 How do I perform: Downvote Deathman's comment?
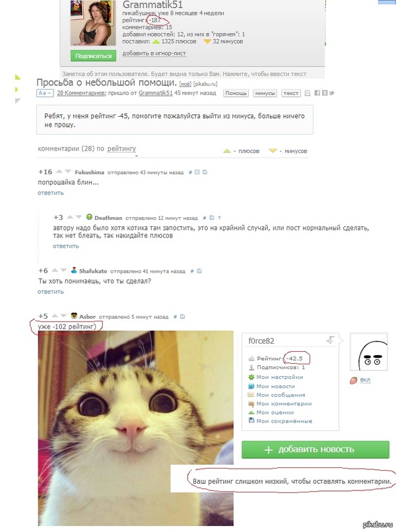coord(79,217)
